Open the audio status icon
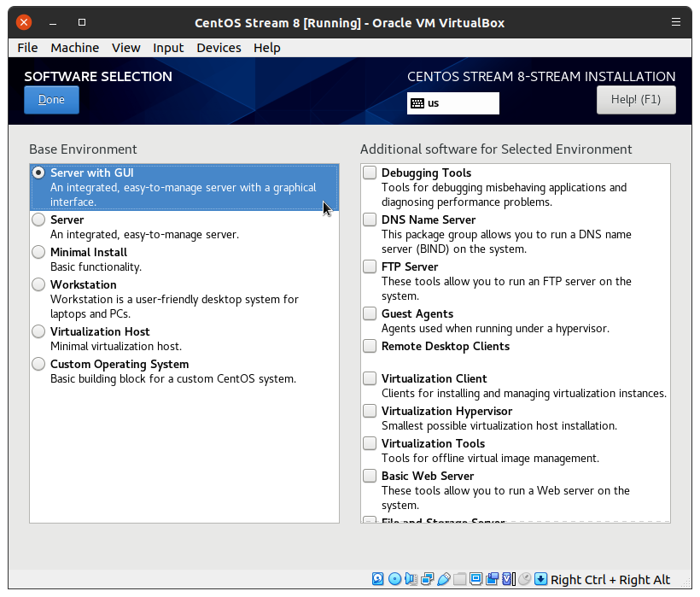The width and height of the screenshot is (700, 597). (411, 579)
